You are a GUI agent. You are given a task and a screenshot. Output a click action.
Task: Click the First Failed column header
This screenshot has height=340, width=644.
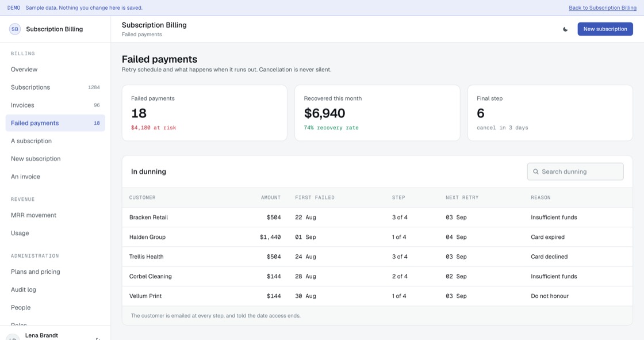pos(315,198)
